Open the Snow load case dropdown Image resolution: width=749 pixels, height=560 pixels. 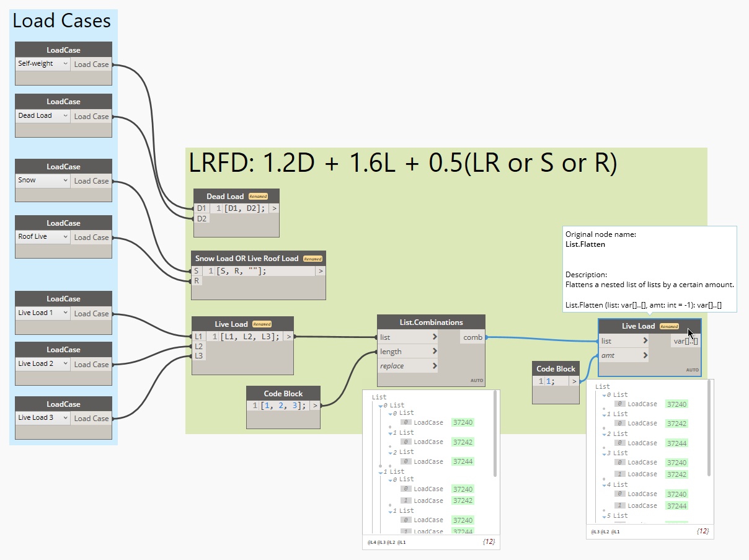(43, 180)
